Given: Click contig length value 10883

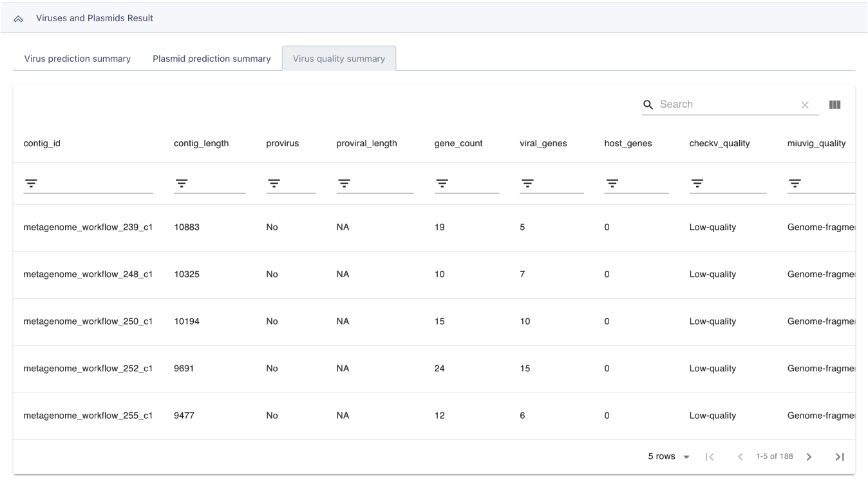Looking at the screenshot, I should [187, 227].
